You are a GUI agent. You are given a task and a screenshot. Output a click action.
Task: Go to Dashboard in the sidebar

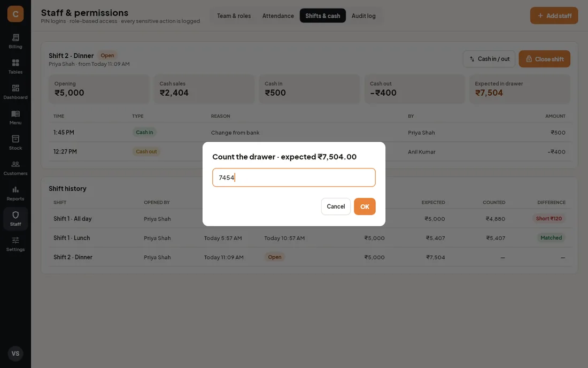point(16,92)
